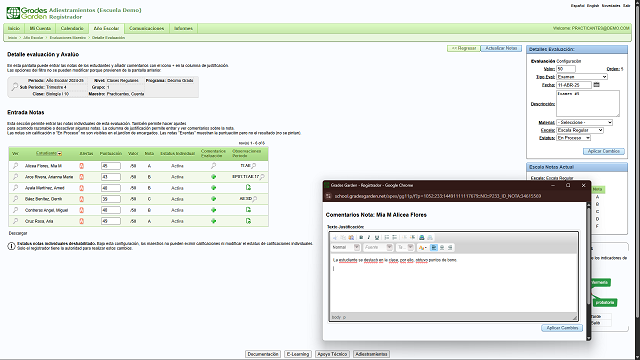Open Estatus dropdown showing En Proceso
The height and width of the screenshot is (360, 640).
pos(574,138)
